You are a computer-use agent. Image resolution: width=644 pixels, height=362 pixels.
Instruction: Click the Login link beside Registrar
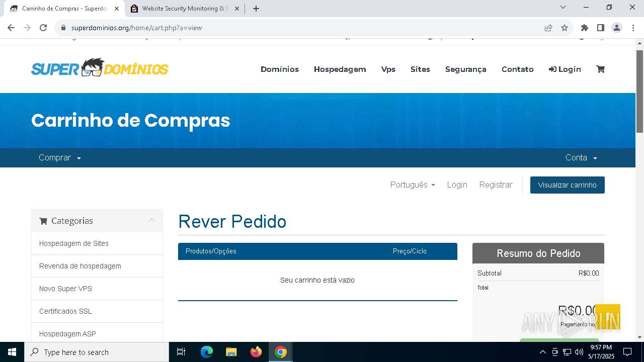click(x=457, y=185)
